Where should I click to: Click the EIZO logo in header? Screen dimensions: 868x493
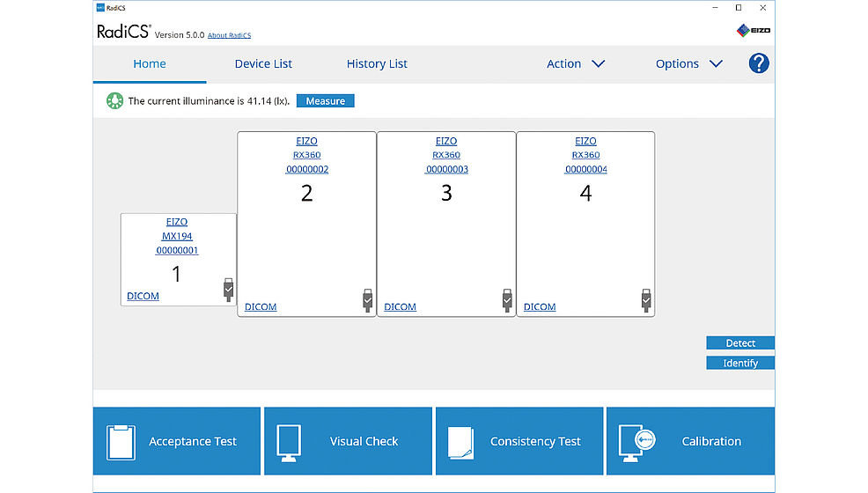click(754, 31)
